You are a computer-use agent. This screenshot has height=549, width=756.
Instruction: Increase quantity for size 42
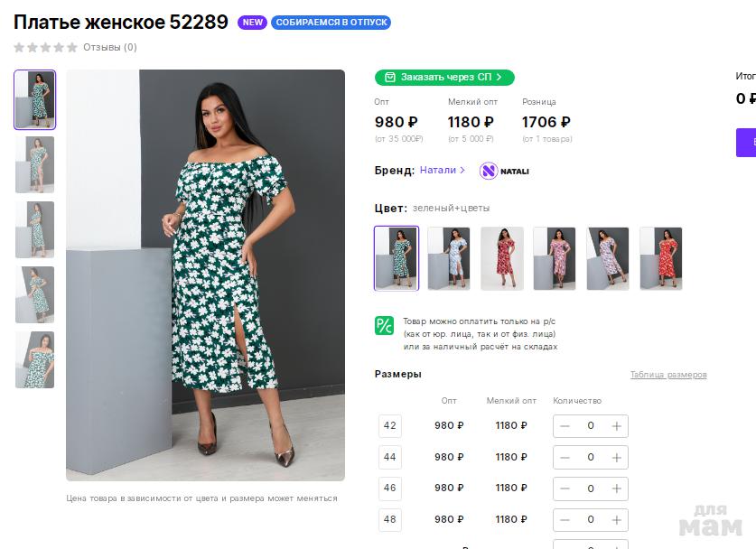616,426
